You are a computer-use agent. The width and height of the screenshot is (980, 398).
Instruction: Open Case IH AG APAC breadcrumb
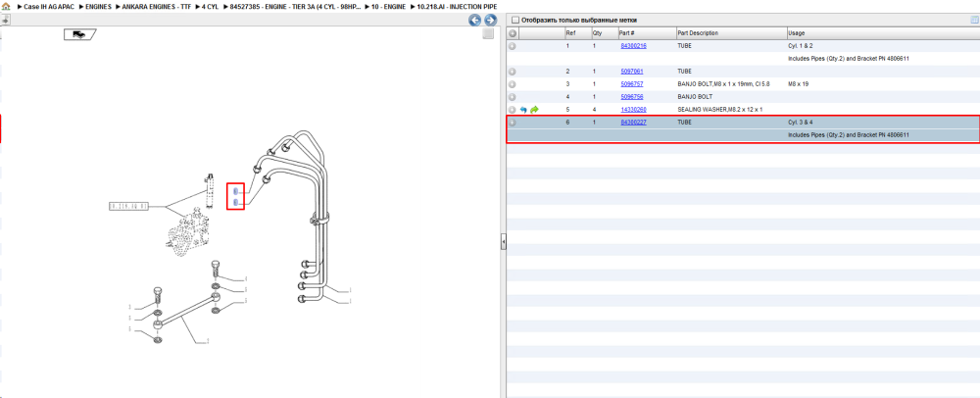[49, 6]
